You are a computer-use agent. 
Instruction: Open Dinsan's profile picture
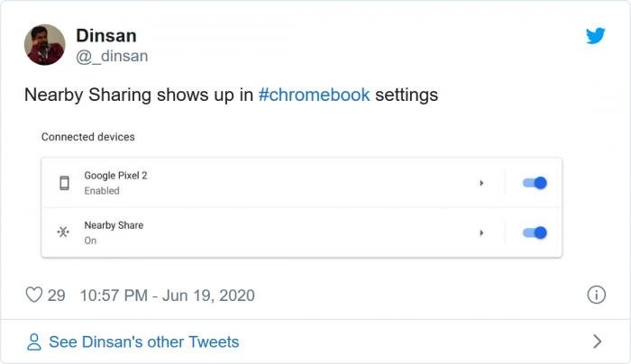(x=44, y=44)
